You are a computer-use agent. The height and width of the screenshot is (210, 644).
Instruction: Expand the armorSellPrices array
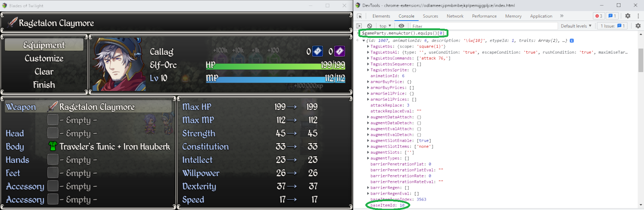click(x=368, y=100)
